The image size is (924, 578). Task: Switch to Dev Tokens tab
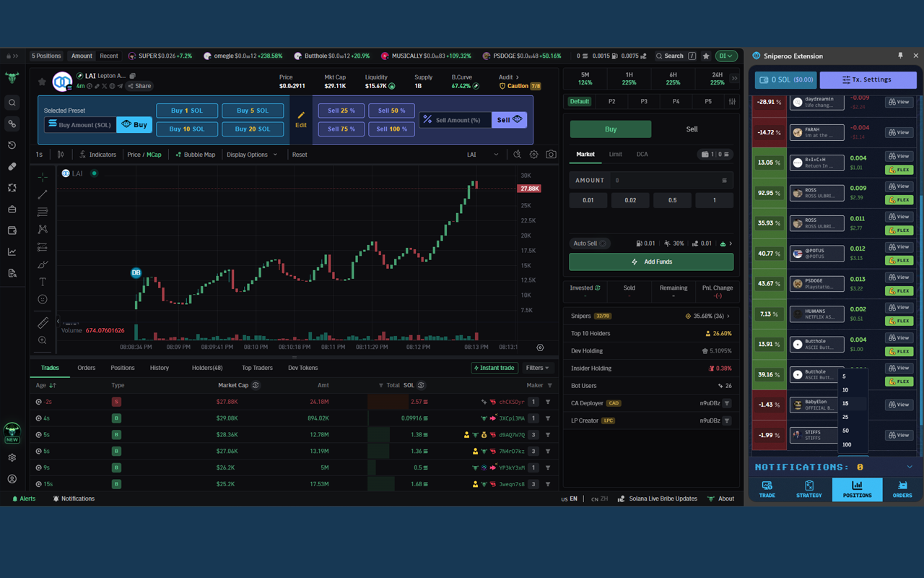(303, 368)
